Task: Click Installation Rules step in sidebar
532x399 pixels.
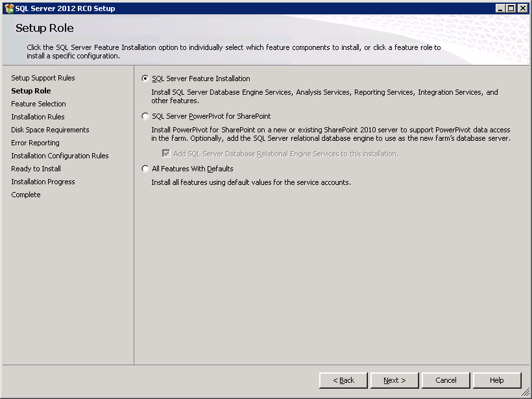Action: pyautogui.click(x=38, y=117)
